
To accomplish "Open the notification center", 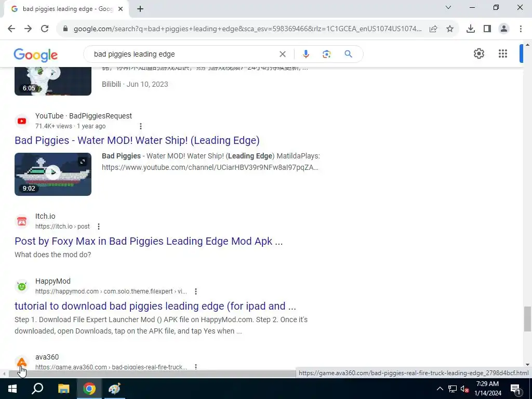I will point(516,389).
